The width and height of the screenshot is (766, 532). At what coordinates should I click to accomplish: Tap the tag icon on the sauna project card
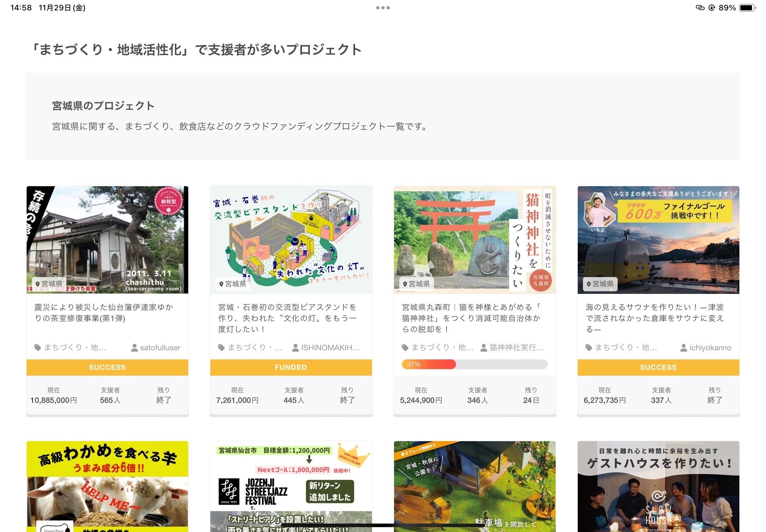pyautogui.click(x=588, y=348)
